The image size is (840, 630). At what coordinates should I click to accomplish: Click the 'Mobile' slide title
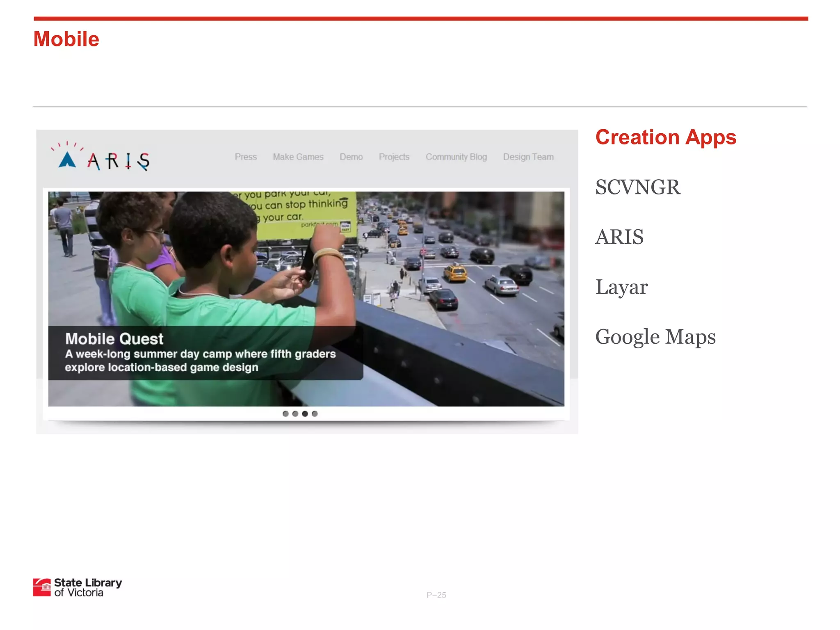[66, 39]
